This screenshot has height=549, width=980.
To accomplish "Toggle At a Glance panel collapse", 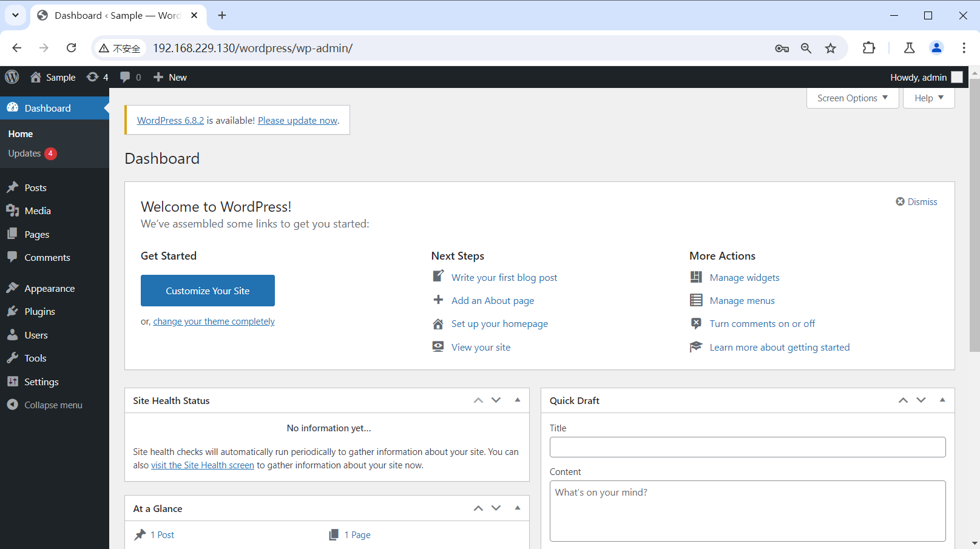I will (x=518, y=508).
